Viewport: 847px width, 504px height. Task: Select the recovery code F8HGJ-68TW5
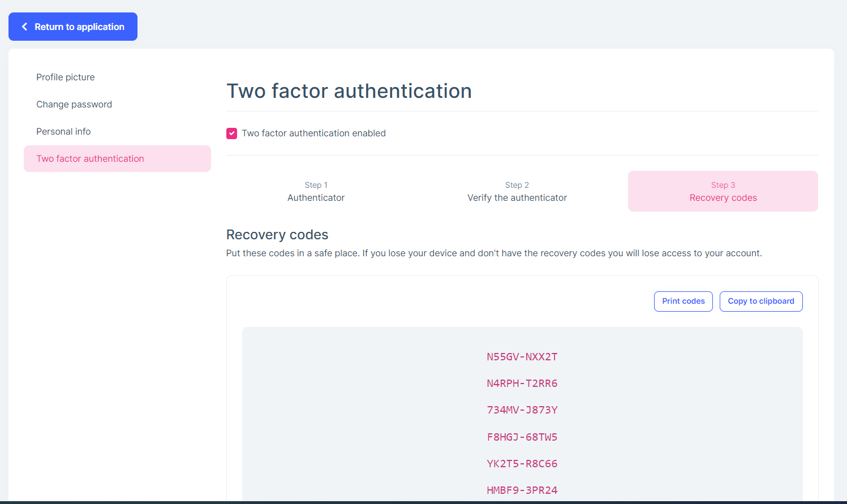pos(522,437)
